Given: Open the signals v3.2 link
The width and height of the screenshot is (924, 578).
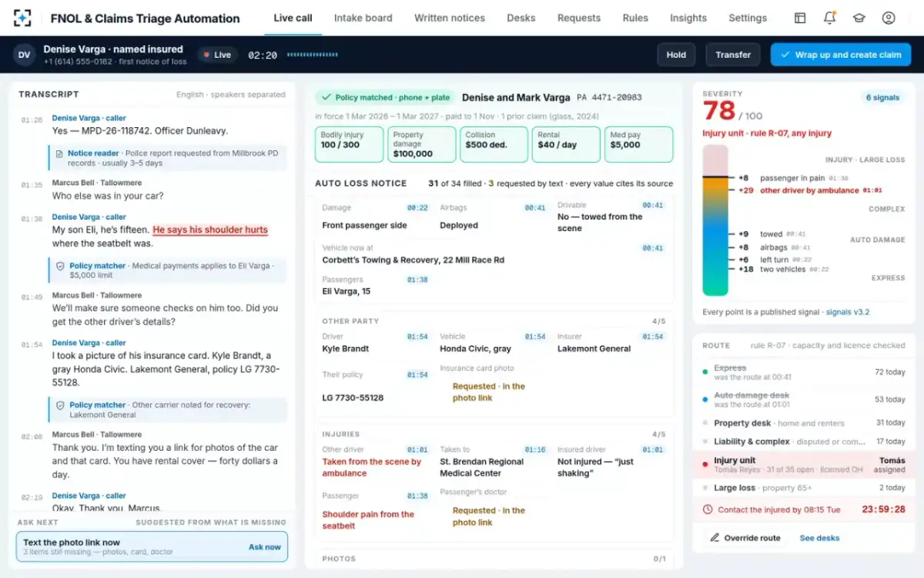Looking at the screenshot, I should (x=848, y=312).
